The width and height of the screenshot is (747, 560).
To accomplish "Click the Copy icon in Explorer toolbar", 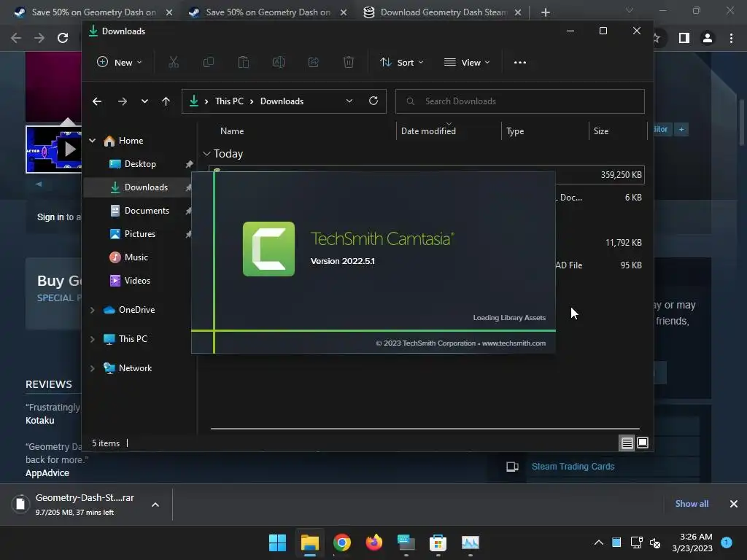I will pyautogui.click(x=208, y=63).
